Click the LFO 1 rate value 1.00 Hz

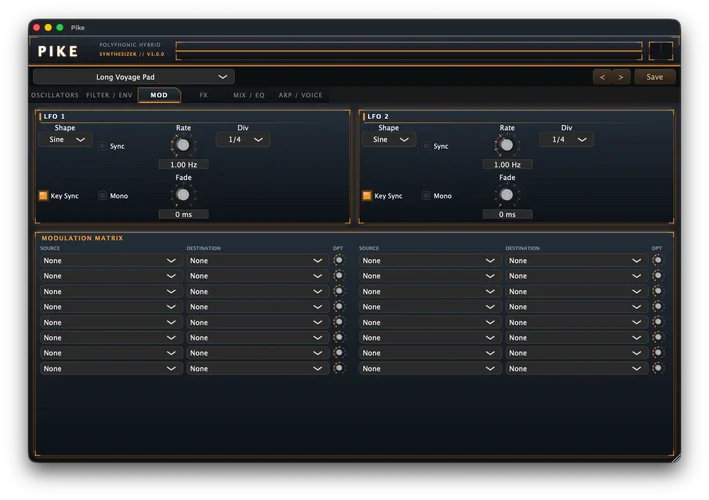[184, 165]
